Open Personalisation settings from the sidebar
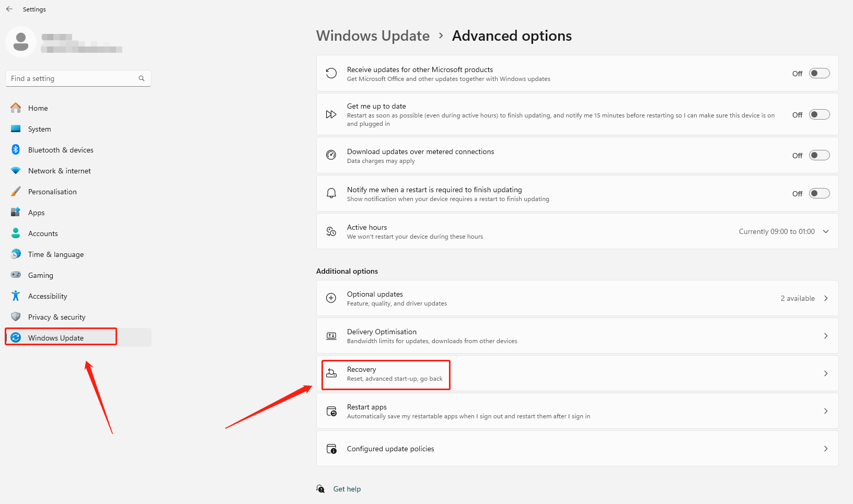This screenshot has height=504, width=853. click(x=52, y=192)
